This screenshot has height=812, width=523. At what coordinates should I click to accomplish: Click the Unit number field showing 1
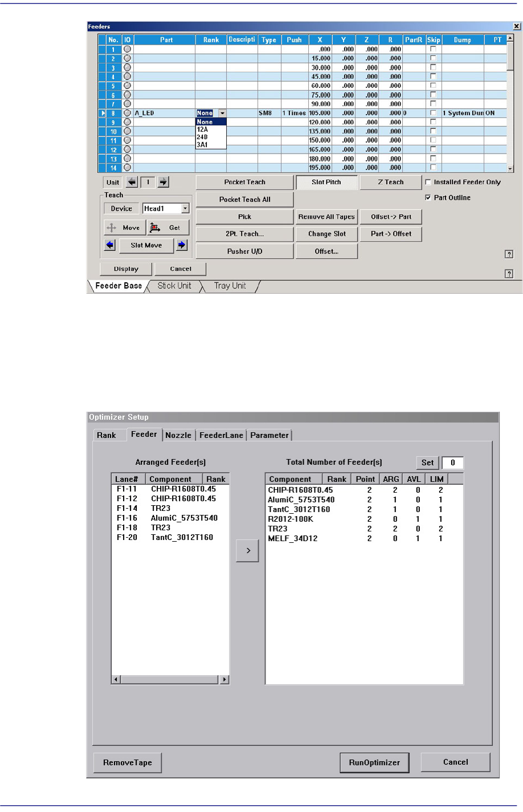click(148, 182)
